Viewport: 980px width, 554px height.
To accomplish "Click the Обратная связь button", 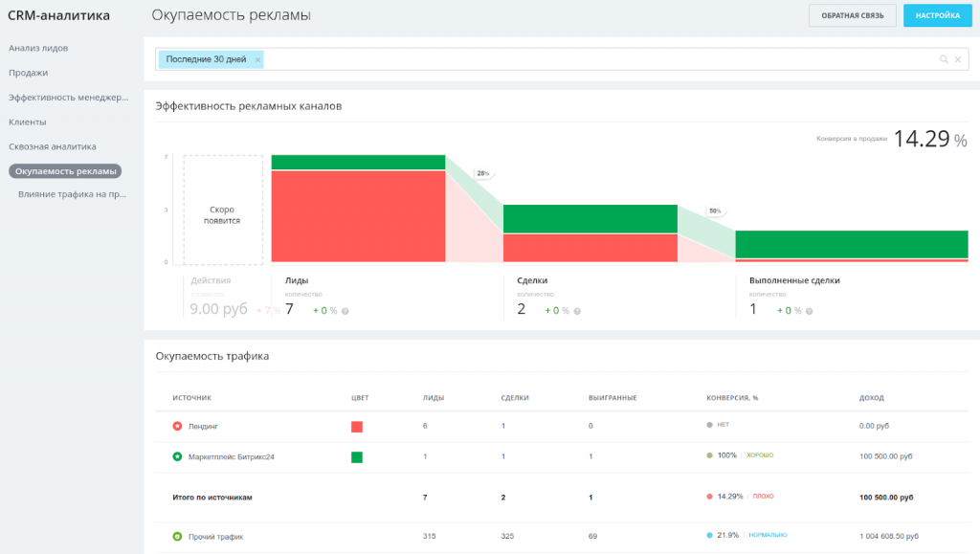I will coord(852,15).
